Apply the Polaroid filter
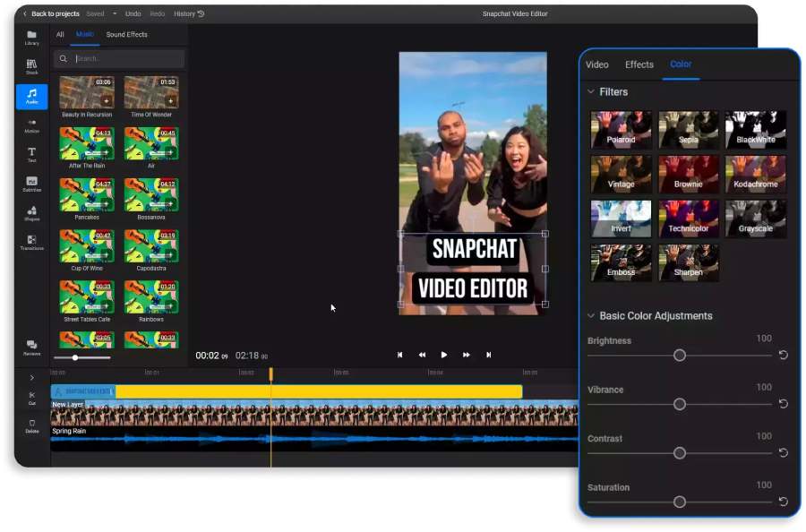The height and width of the screenshot is (532, 806). pyautogui.click(x=621, y=130)
